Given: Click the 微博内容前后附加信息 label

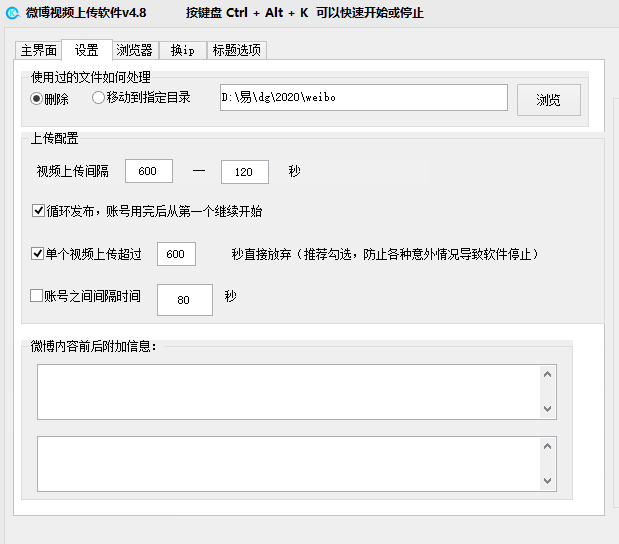Looking at the screenshot, I should [94, 346].
